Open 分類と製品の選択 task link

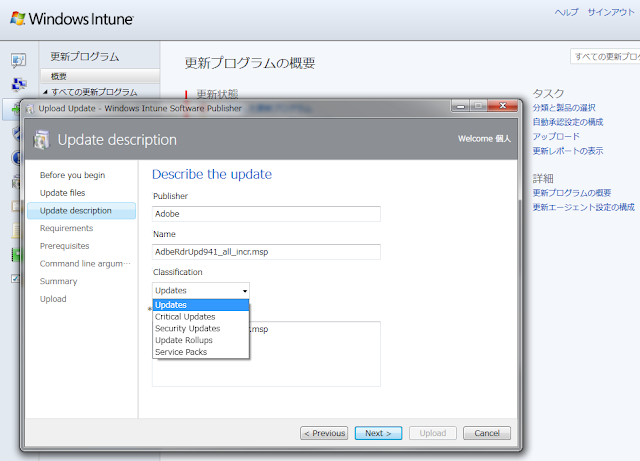[x=564, y=108]
